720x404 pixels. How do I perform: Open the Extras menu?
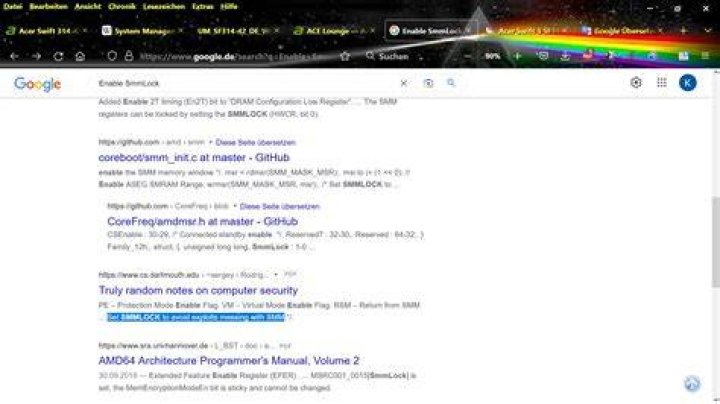[x=202, y=6]
